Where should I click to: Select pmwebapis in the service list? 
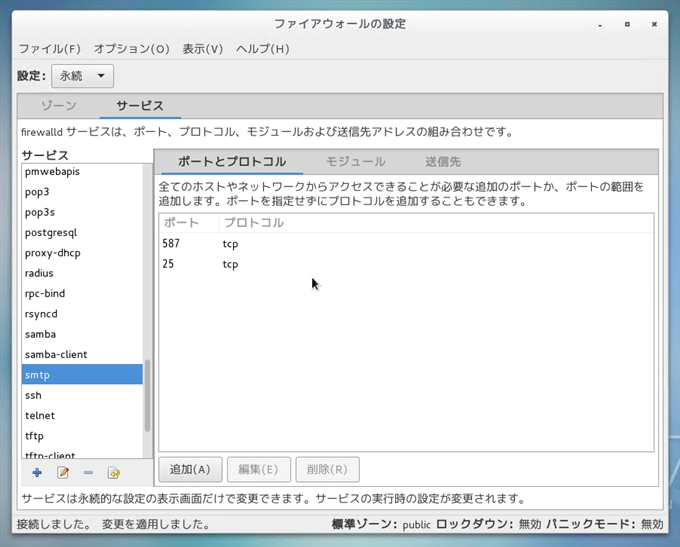point(82,172)
